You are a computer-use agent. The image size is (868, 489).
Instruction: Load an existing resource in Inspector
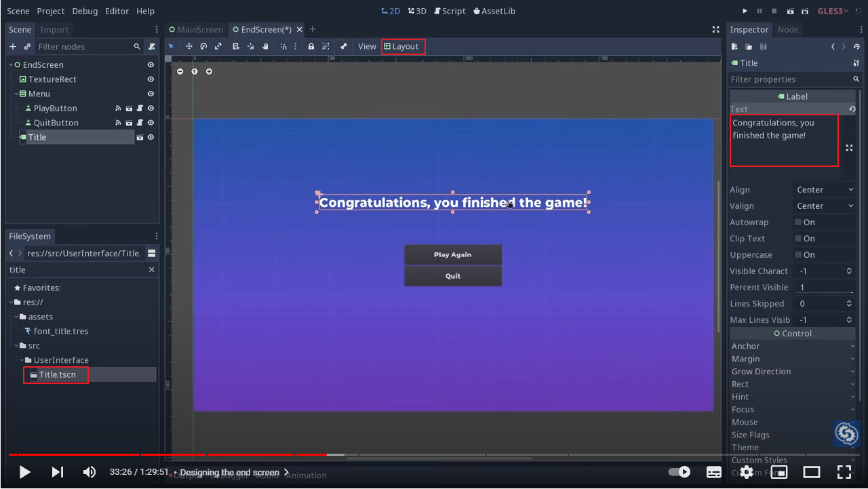click(749, 47)
